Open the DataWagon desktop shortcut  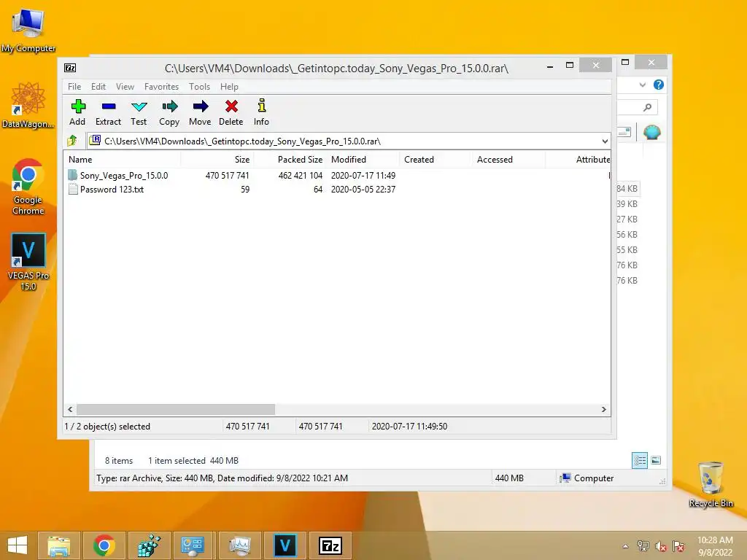(28, 105)
